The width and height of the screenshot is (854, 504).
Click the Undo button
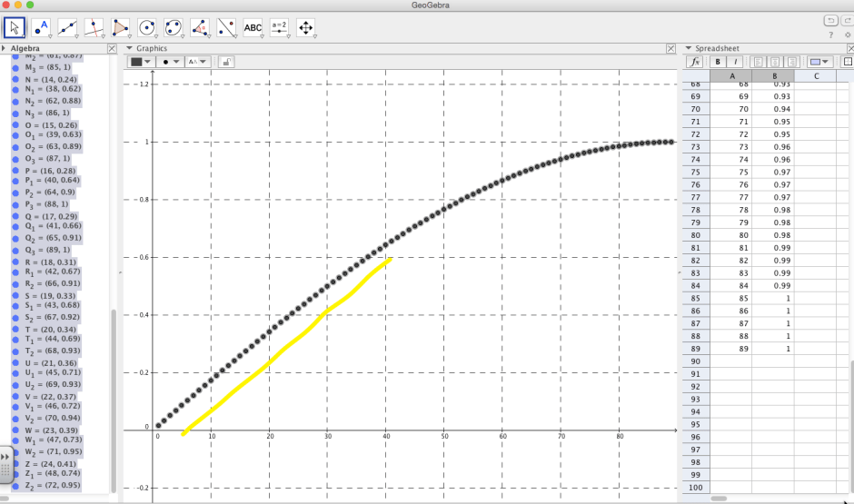[x=830, y=20]
